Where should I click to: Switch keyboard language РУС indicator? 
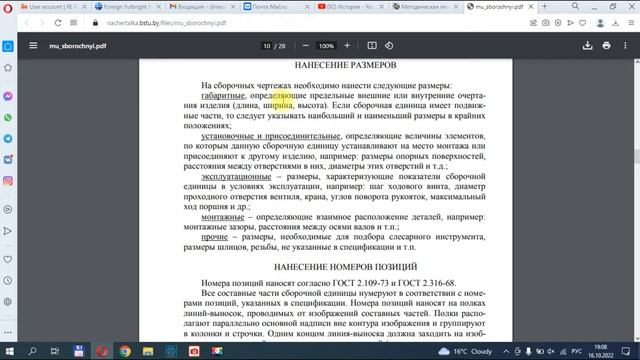tap(576, 351)
